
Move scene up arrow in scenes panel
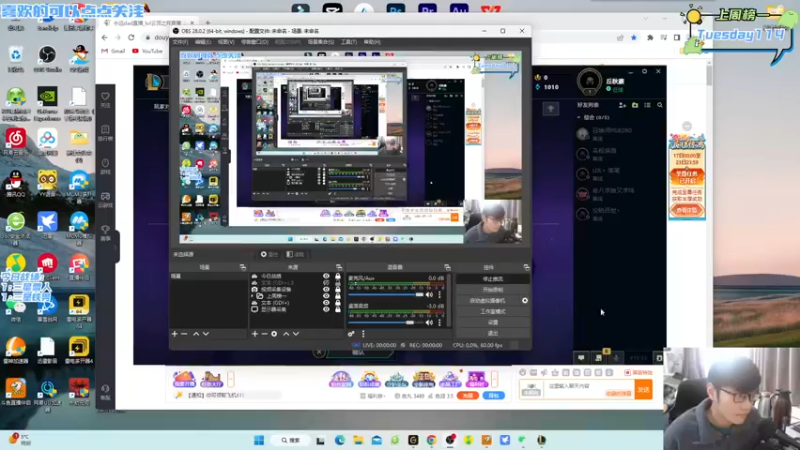(196, 334)
